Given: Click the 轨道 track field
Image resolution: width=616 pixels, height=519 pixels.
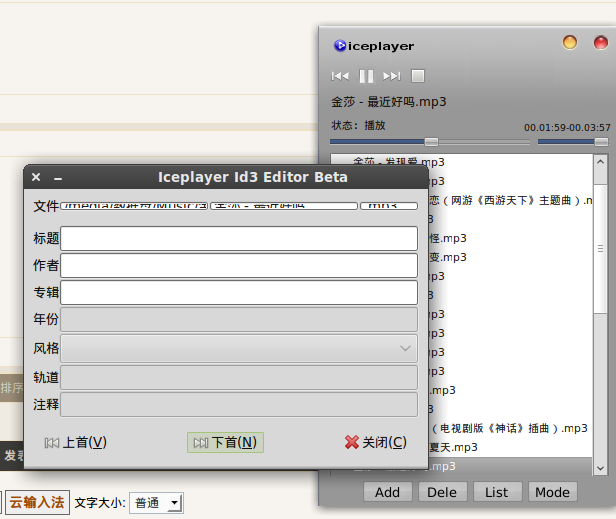Looking at the screenshot, I should [x=239, y=377].
